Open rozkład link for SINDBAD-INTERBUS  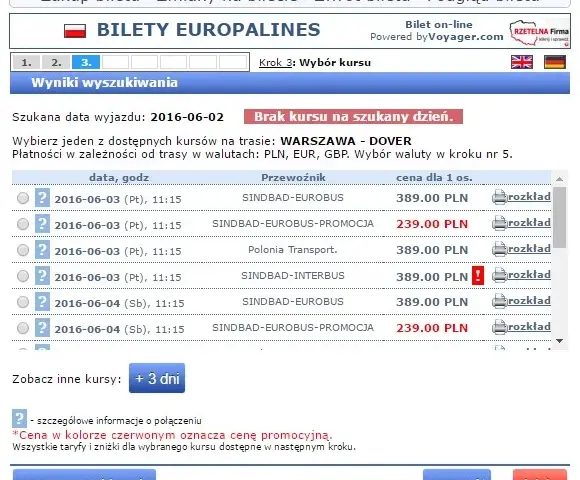tap(529, 275)
